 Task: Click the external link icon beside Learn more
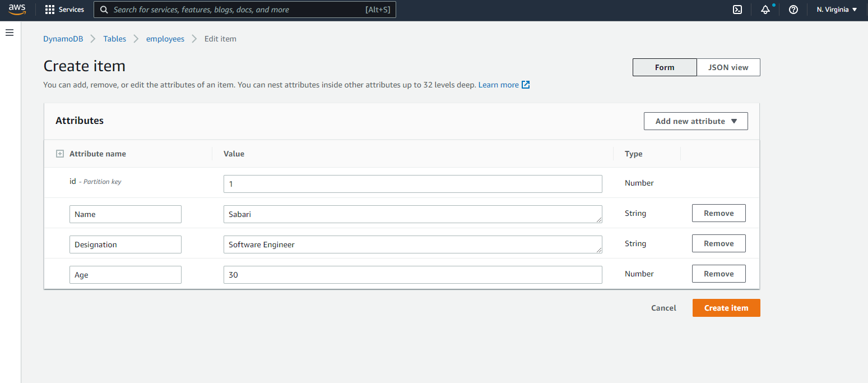526,85
